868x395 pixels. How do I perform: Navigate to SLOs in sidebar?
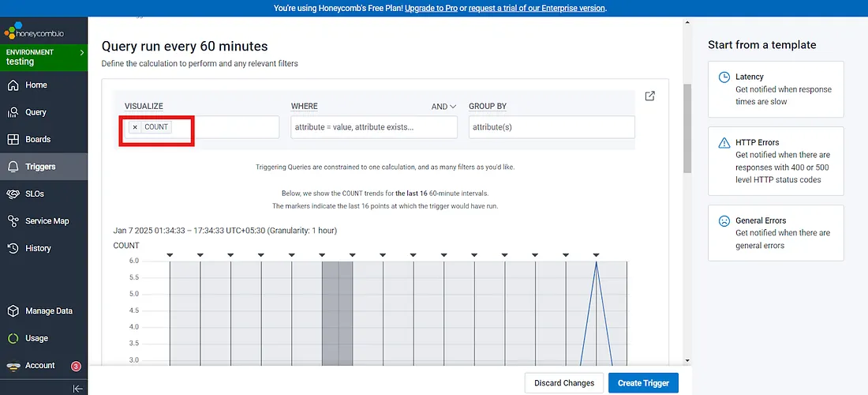pyautogui.click(x=35, y=194)
